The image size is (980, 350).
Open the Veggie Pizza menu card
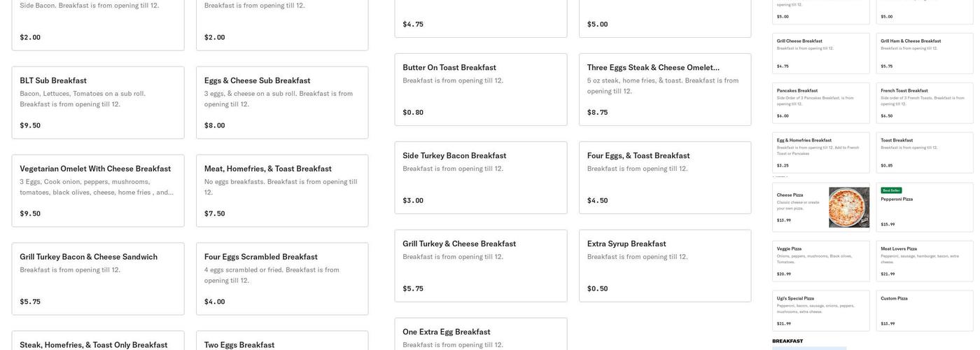point(821,261)
